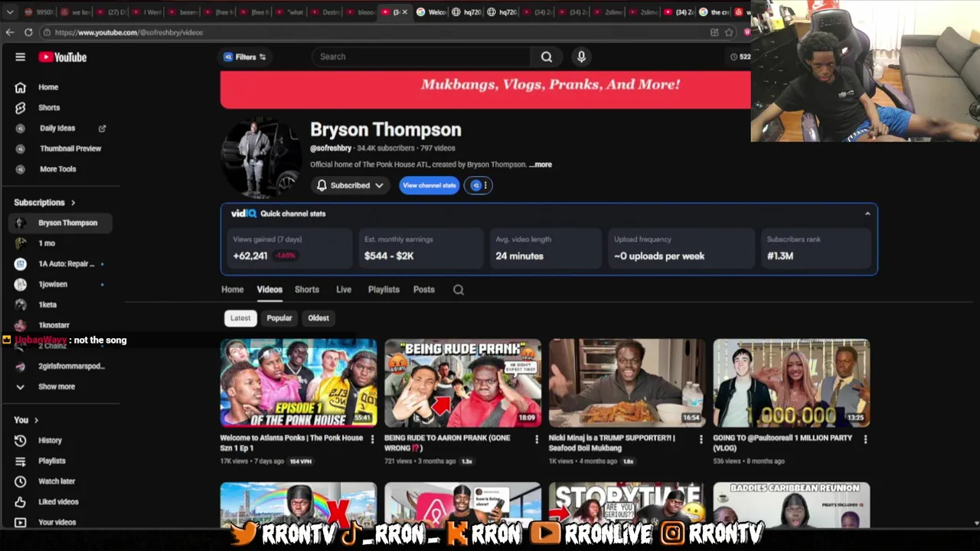
Task: Select the Latest sort chip
Action: [x=240, y=318]
